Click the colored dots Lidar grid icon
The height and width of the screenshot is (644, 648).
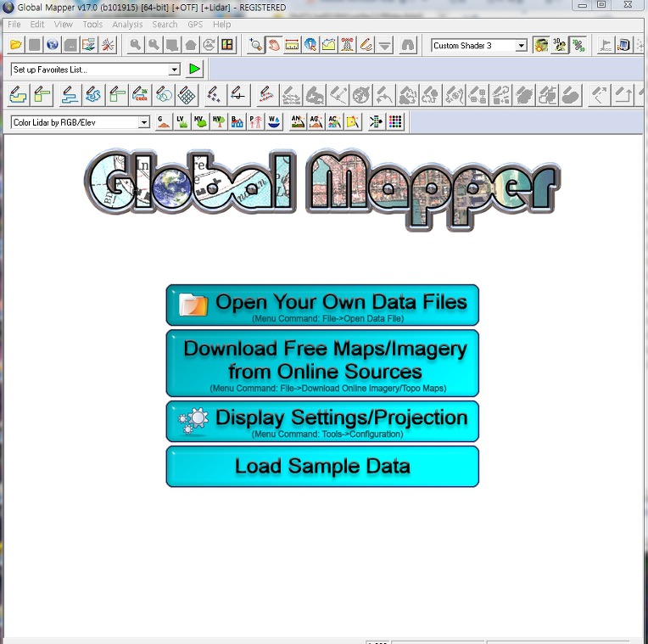tap(395, 121)
